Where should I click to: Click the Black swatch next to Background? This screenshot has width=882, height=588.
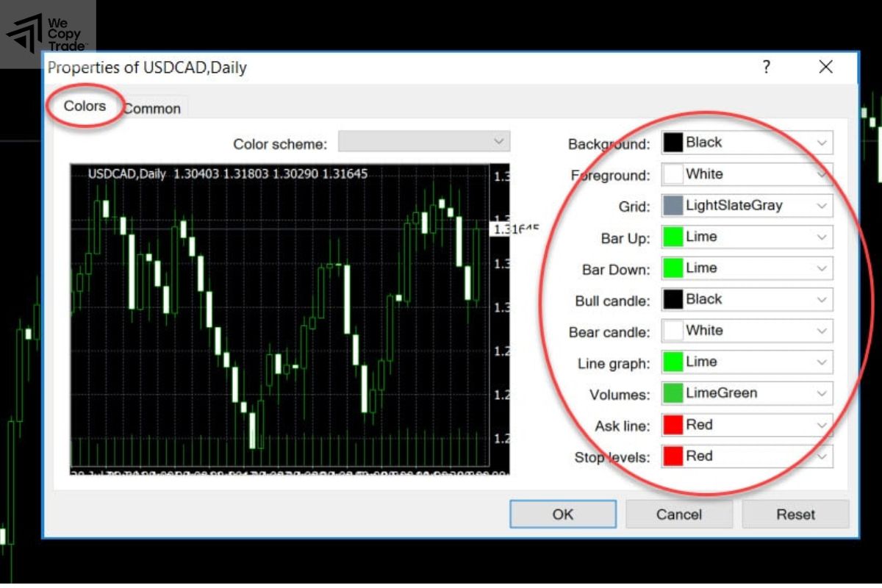(673, 142)
